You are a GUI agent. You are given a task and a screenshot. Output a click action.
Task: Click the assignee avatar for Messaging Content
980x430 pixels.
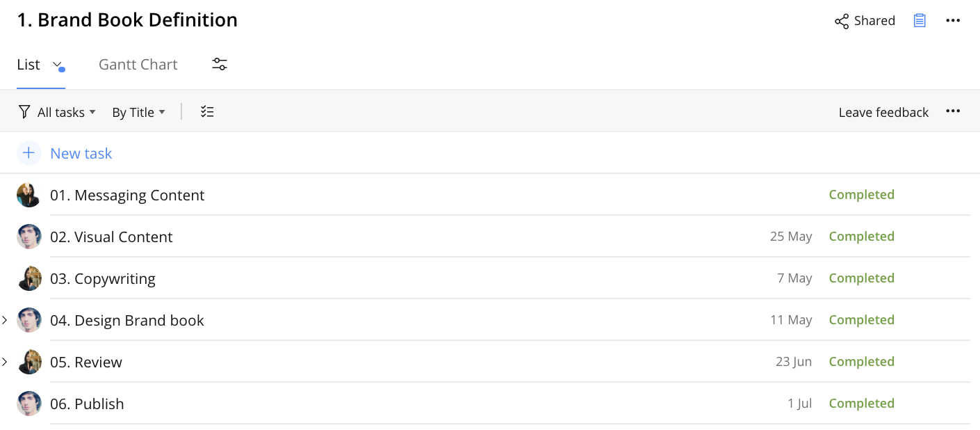pos(29,195)
